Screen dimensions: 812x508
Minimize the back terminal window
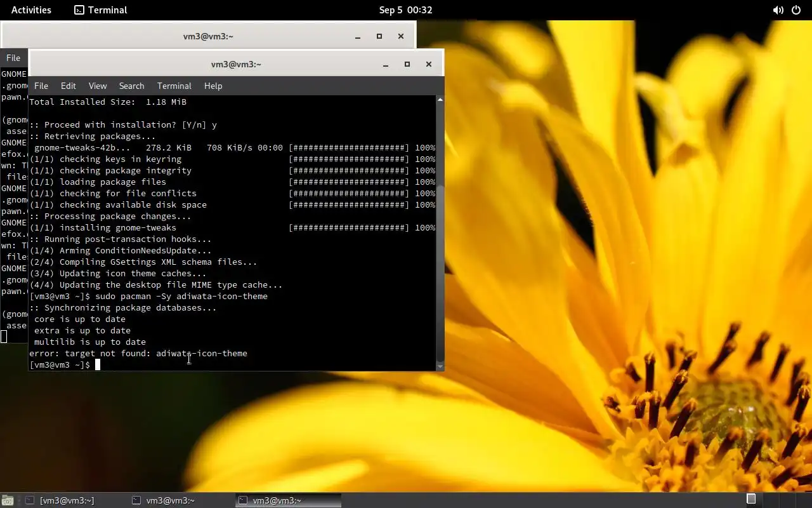357,36
